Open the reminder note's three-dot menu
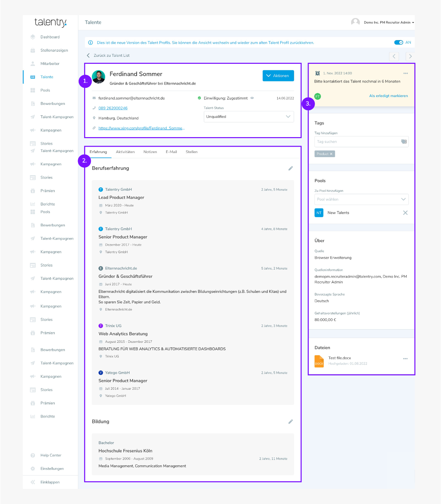 pos(405,73)
